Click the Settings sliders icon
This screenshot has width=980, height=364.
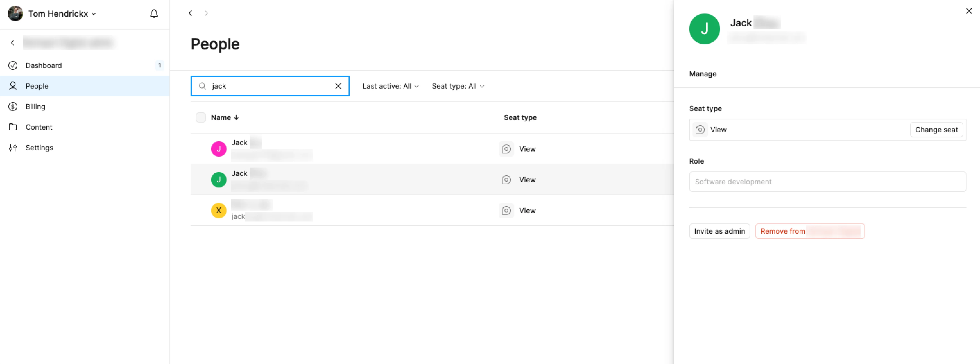tap(13, 148)
